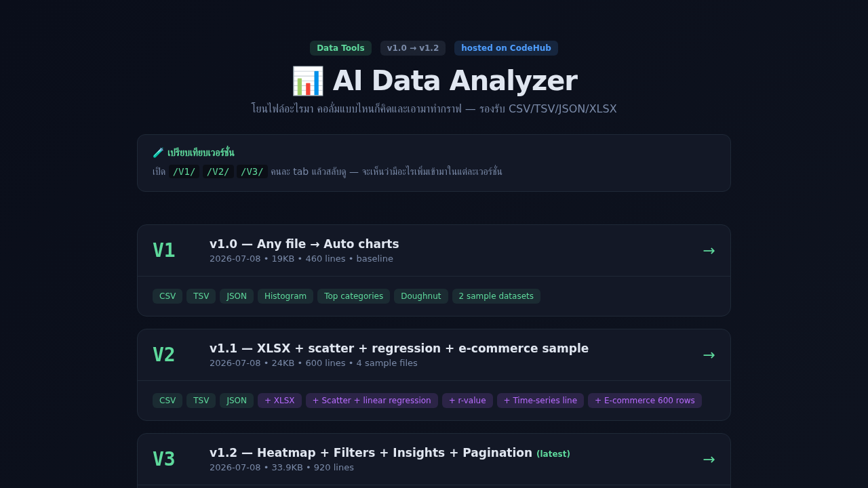Click the Histogram tag
This screenshot has width=868, height=488.
(x=285, y=296)
